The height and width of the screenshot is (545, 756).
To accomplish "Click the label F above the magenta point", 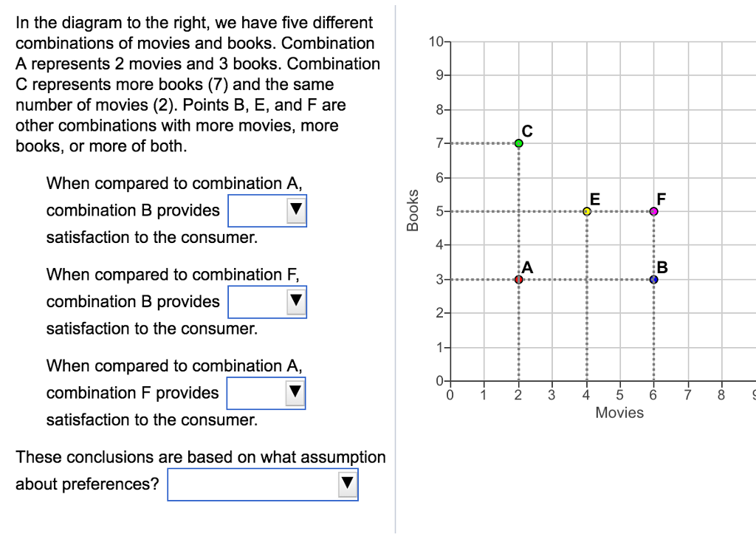I will pyautogui.click(x=661, y=199).
